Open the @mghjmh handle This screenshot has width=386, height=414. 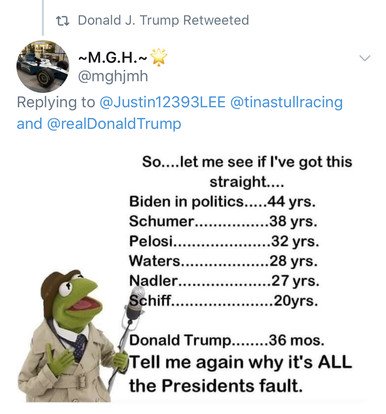click(113, 76)
